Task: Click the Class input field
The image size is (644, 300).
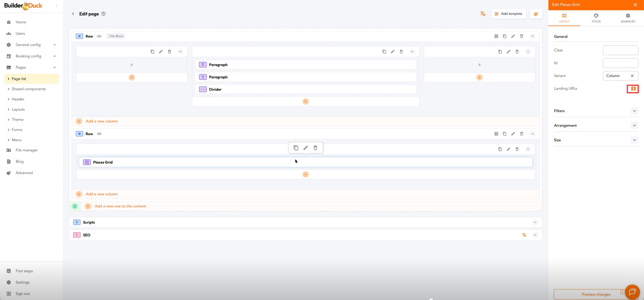Action: point(620,50)
